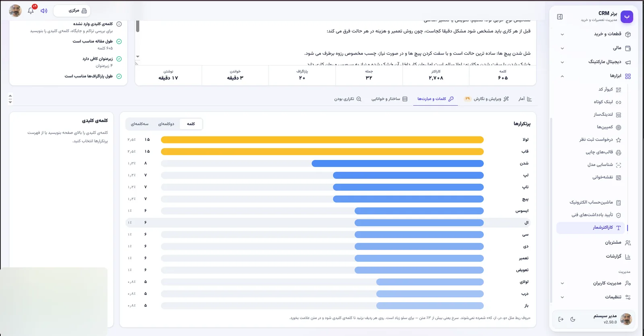Expand the تنظیمات menu chevron
The width and height of the screenshot is (644, 336).
[x=562, y=297]
